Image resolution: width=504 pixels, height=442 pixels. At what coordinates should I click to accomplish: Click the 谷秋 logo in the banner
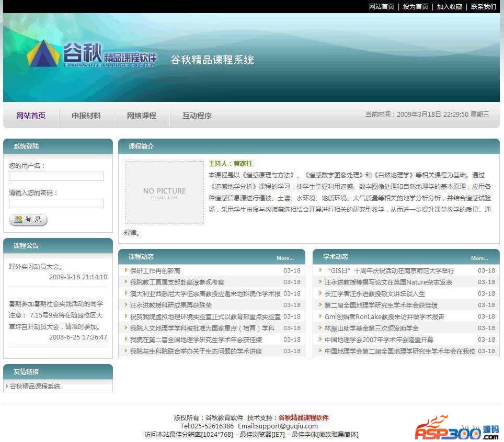pyautogui.click(x=91, y=54)
